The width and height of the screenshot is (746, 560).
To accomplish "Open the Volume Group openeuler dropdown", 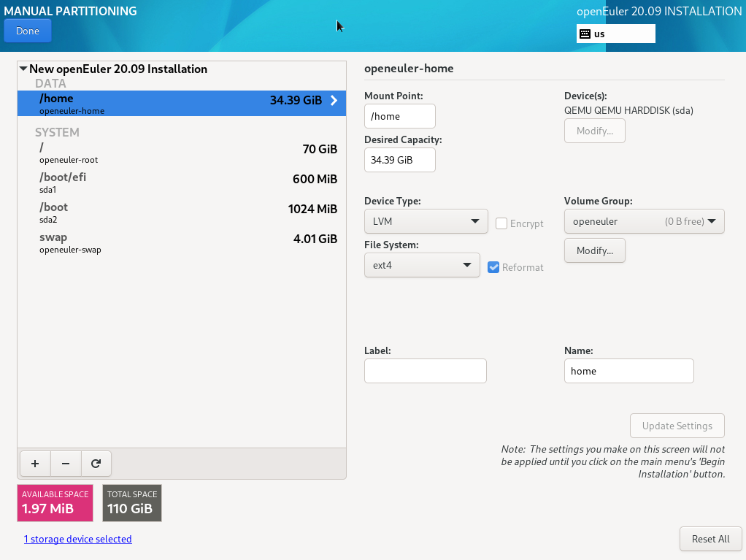I will [x=644, y=221].
